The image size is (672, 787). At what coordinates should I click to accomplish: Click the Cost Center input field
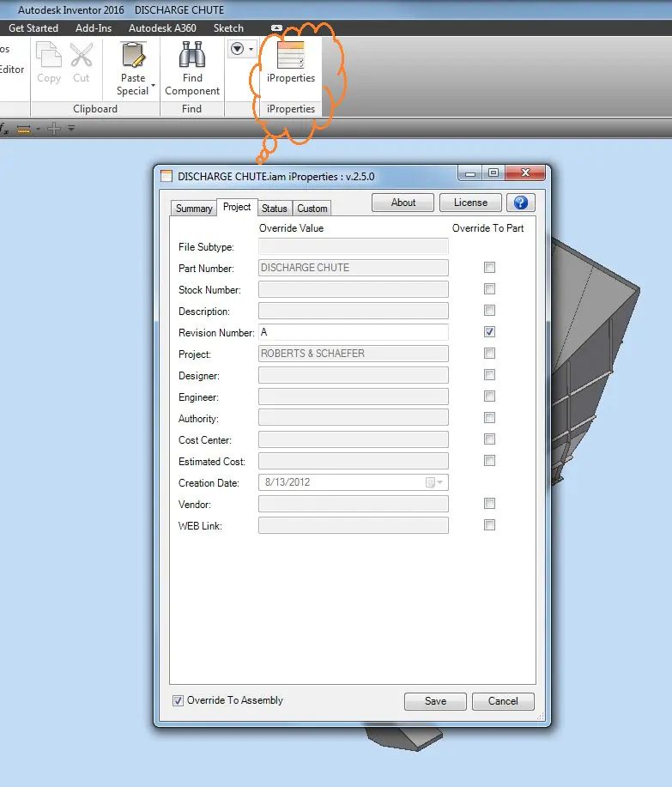coord(354,439)
